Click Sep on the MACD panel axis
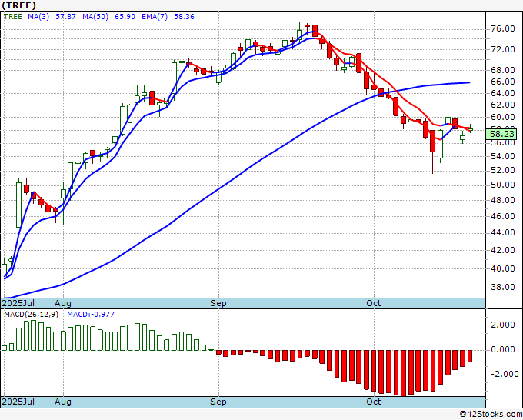Viewport: 523px width, 420px height. 218,402
